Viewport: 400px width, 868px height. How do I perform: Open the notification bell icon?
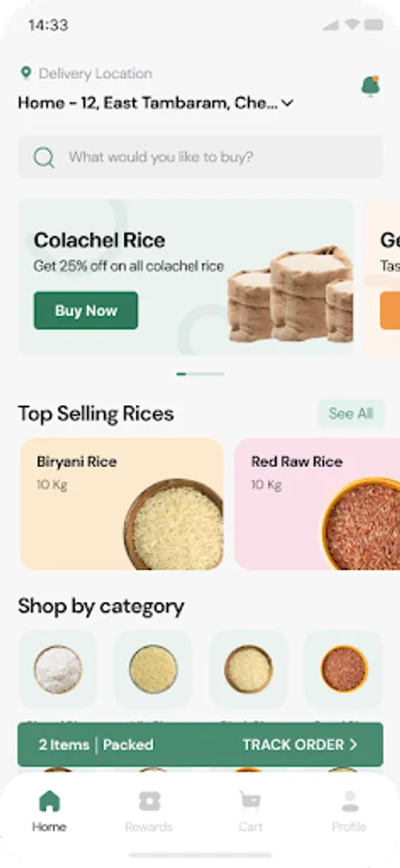point(370,87)
